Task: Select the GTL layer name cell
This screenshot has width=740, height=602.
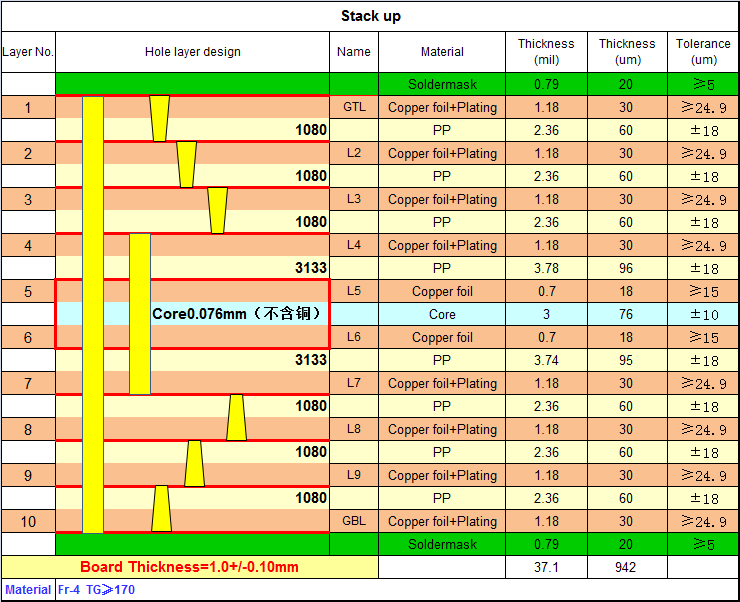Action: [x=354, y=107]
